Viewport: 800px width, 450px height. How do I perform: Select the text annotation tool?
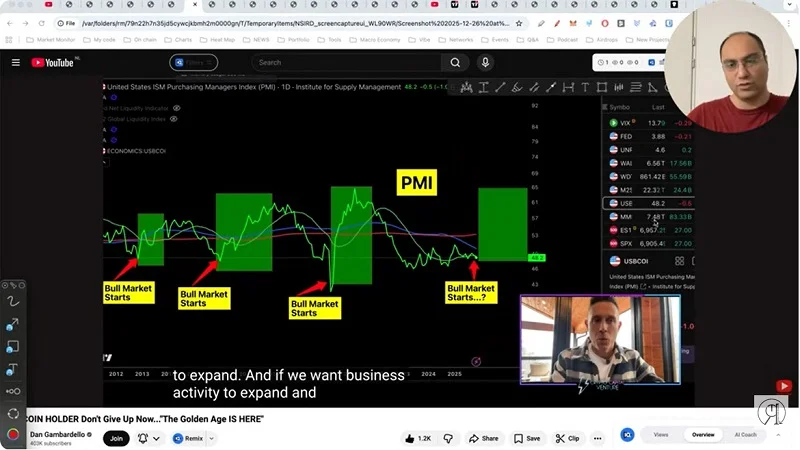coord(13,369)
